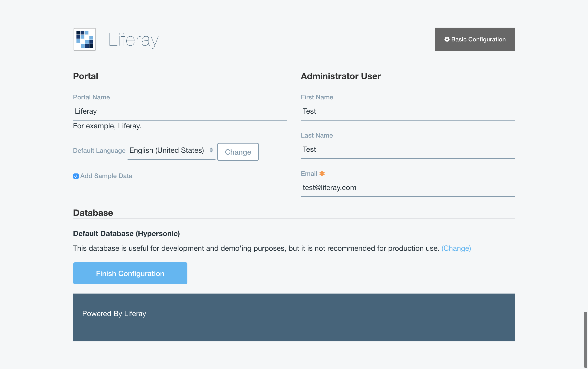The width and height of the screenshot is (588, 369).
Task: Focus the Email input field
Action: pyautogui.click(x=408, y=188)
